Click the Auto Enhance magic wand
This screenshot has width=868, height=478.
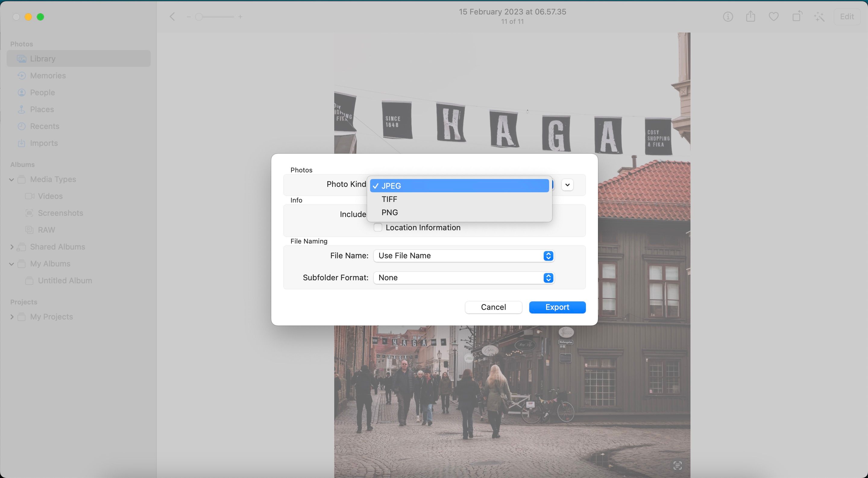(819, 17)
